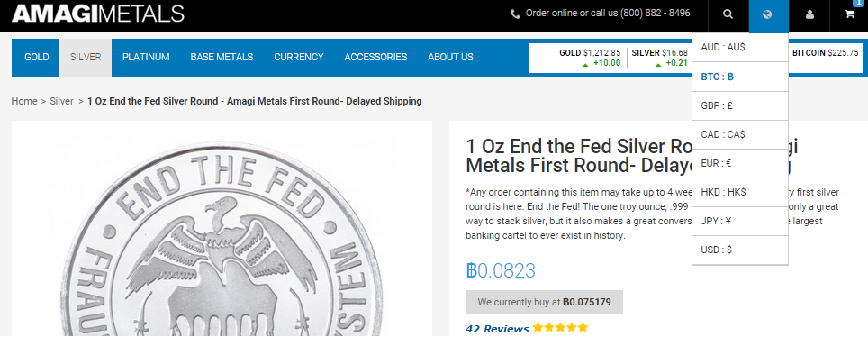This screenshot has width=868, height=337.
Task: Click the Amagi Metals logo
Action: click(x=98, y=14)
